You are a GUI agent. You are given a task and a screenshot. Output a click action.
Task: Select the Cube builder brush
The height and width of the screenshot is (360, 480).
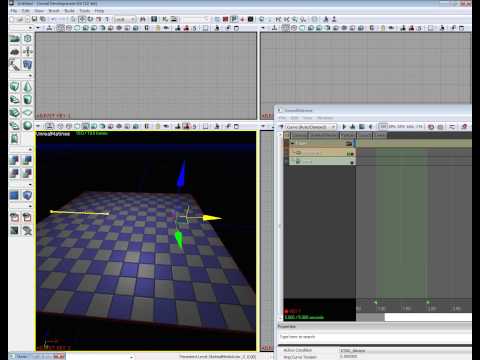(x=14, y=87)
